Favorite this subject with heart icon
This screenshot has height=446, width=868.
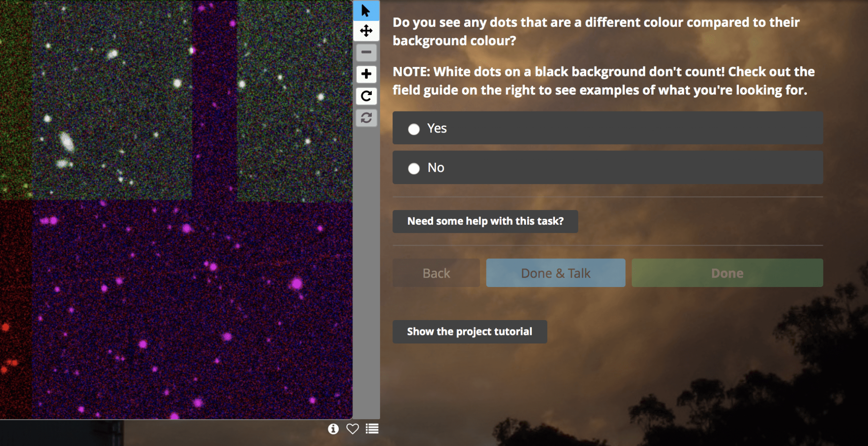[353, 429]
